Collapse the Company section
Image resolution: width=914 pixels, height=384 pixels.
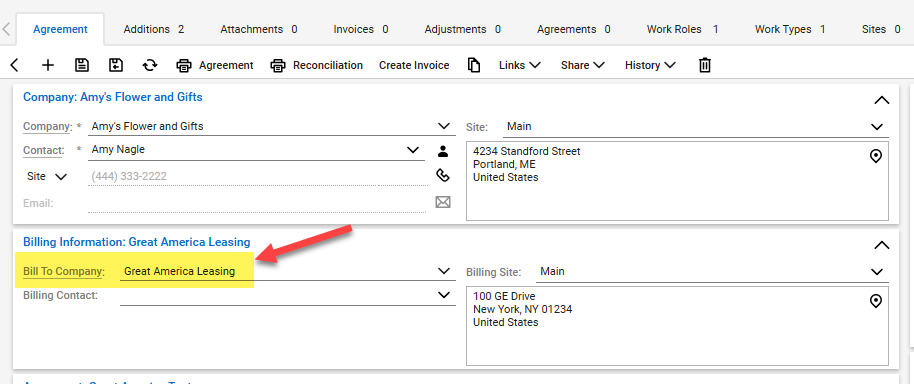point(882,100)
